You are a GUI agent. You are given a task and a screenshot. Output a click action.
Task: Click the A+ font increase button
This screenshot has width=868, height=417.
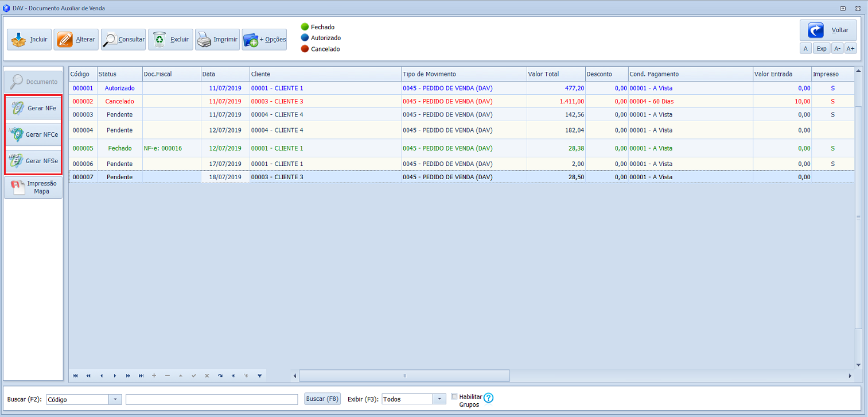click(850, 49)
